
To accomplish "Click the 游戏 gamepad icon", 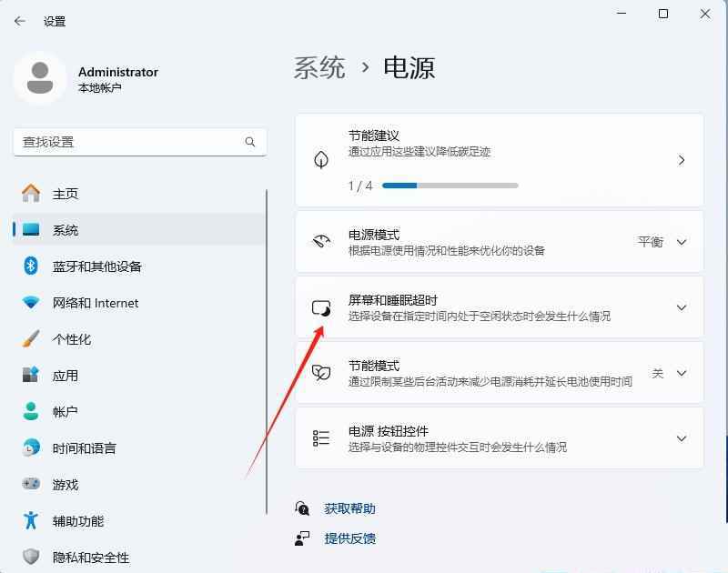I will (x=31, y=484).
